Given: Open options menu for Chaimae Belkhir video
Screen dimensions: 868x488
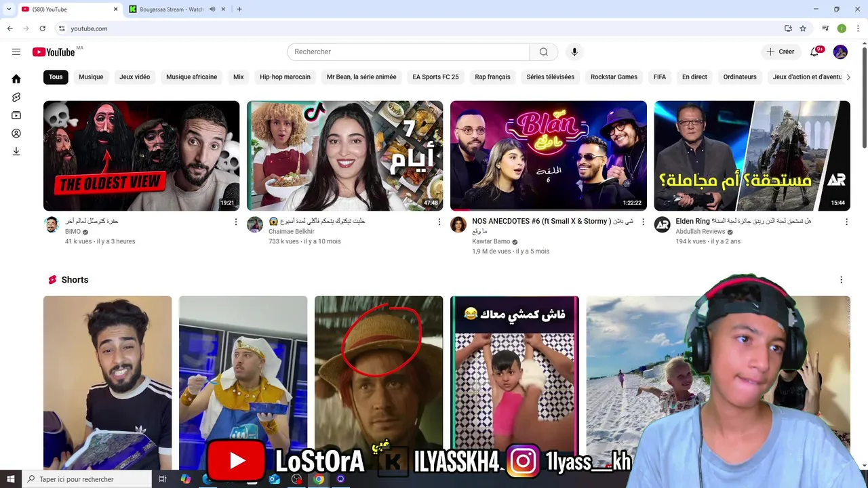Looking at the screenshot, I should pos(439,222).
